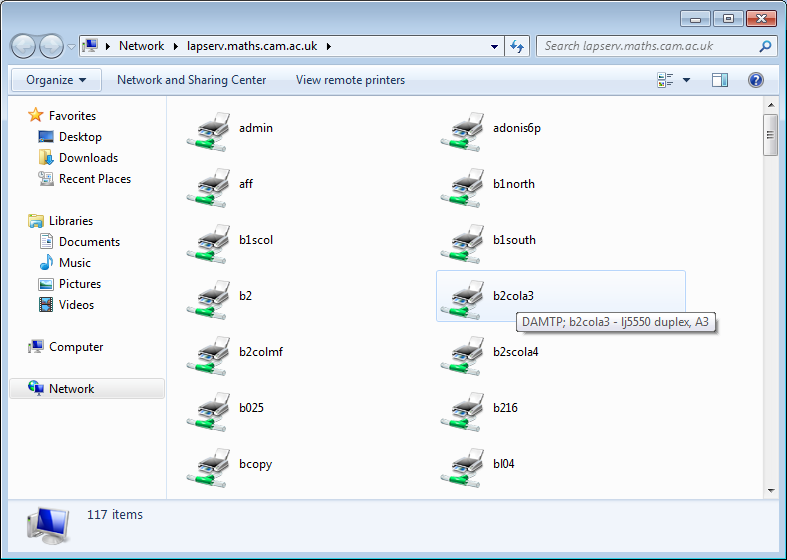Open Downloads in Favorites
The width and height of the screenshot is (787, 560).
(x=88, y=158)
